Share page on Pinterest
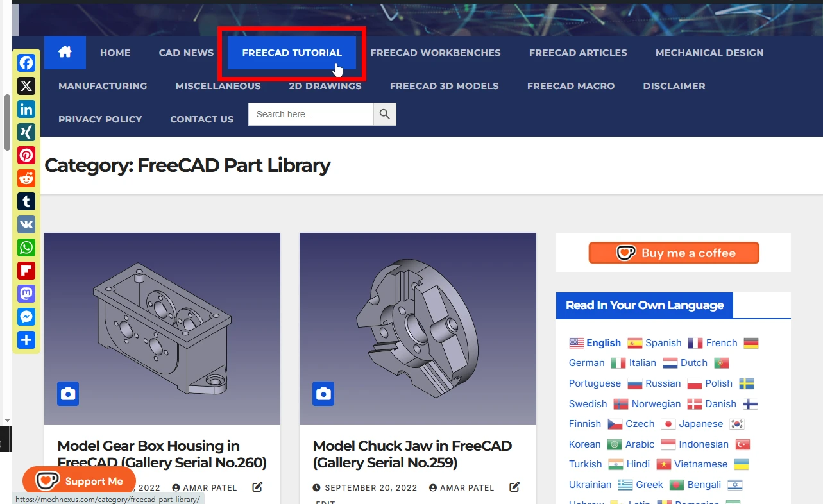Screen dimensions: 823x504 coord(26,155)
